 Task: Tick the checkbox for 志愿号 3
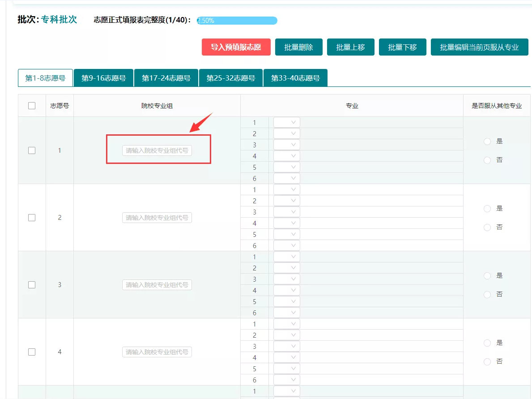coord(32,285)
